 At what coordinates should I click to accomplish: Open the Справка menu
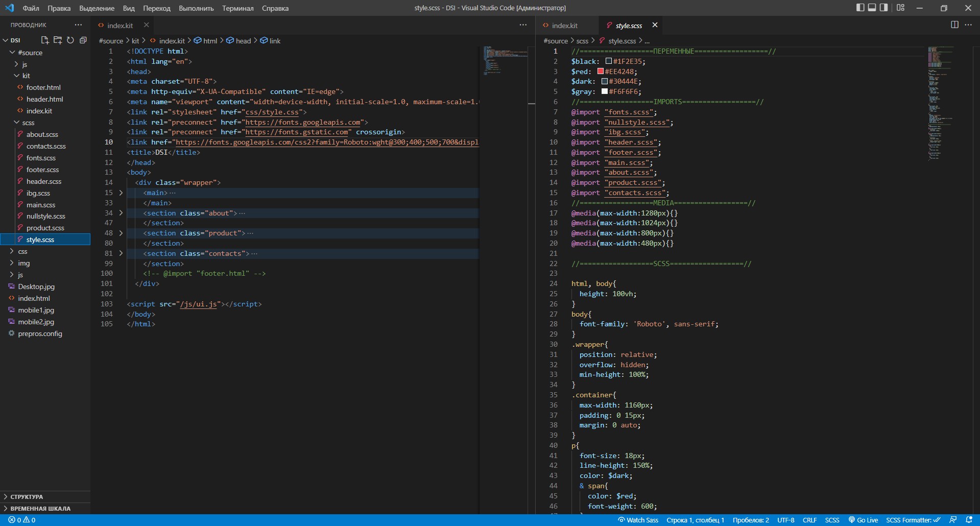click(275, 8)
